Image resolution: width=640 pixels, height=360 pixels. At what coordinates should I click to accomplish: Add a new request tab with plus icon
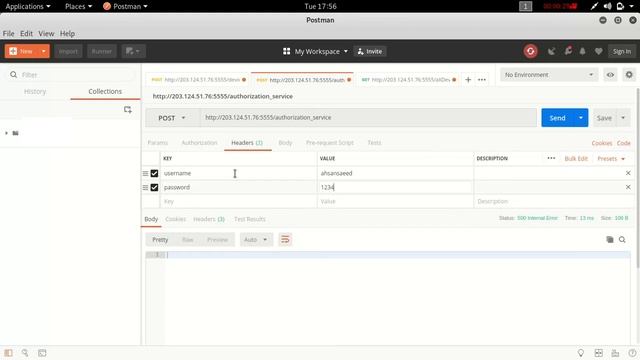[x=468, y=80]
